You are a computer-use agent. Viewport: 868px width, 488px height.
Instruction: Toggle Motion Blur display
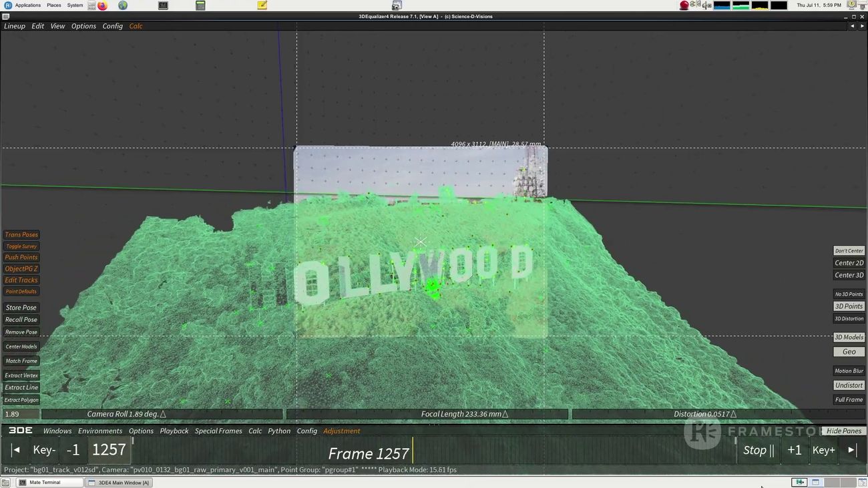tap(849, 371)
